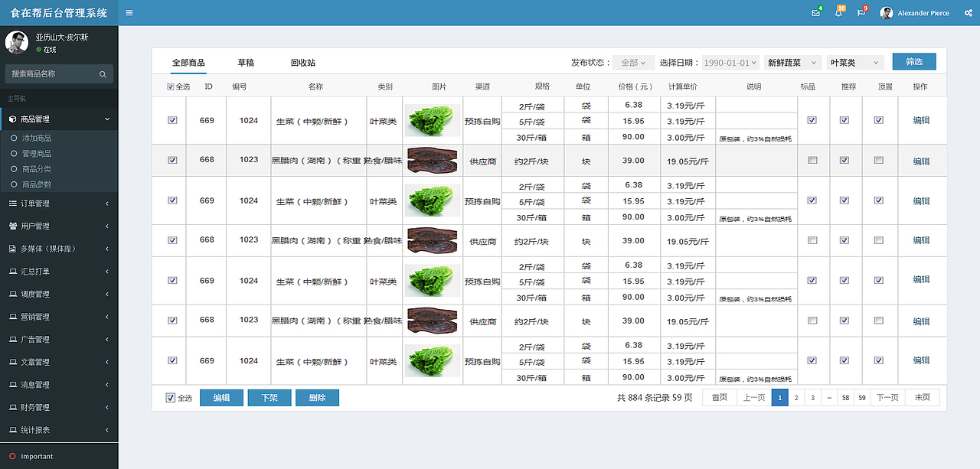This screenshot has width=980, height=469.
Task: Open 添加商品 in the sidebar
Action: (37, 138)
